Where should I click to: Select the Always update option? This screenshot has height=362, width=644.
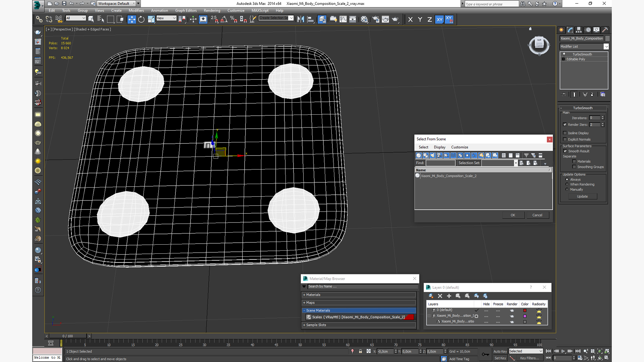tap(567, 180)
